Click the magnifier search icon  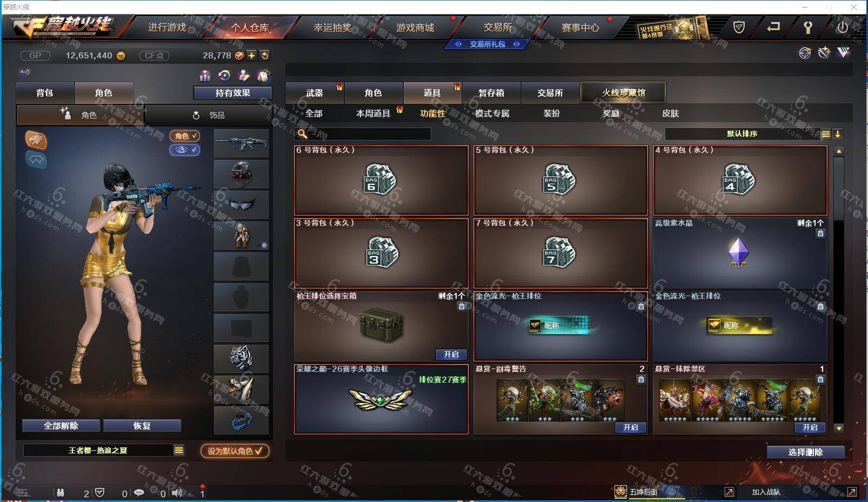coord(303,134)
